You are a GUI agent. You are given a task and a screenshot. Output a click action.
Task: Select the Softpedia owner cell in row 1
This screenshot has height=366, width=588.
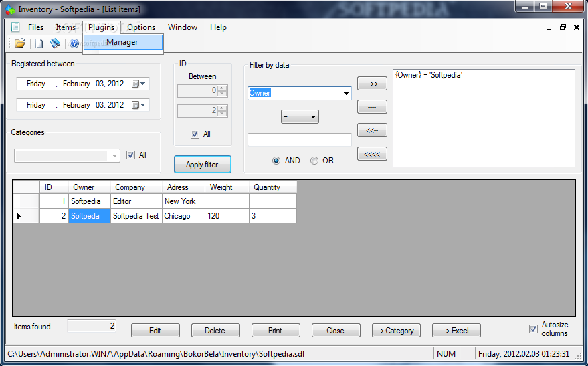coord(89,201)
